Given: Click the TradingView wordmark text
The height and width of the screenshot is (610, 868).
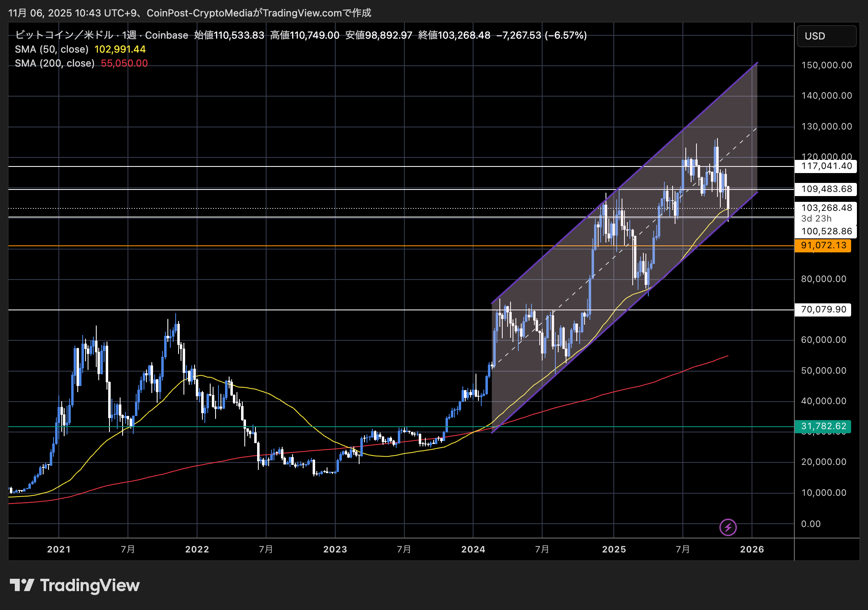Looking at the screenshot, I should click(x=90, y=585).
